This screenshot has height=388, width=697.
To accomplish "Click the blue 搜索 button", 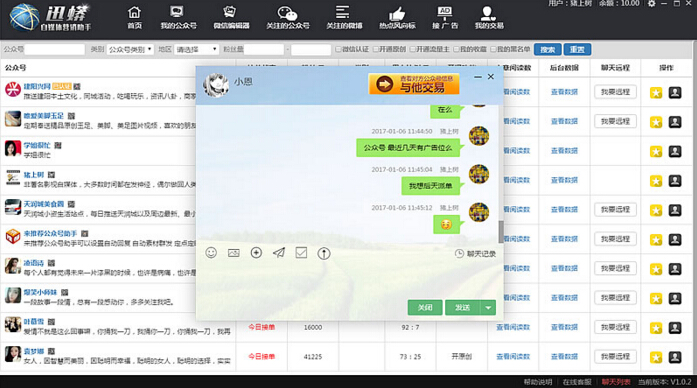I will point(548,50).
